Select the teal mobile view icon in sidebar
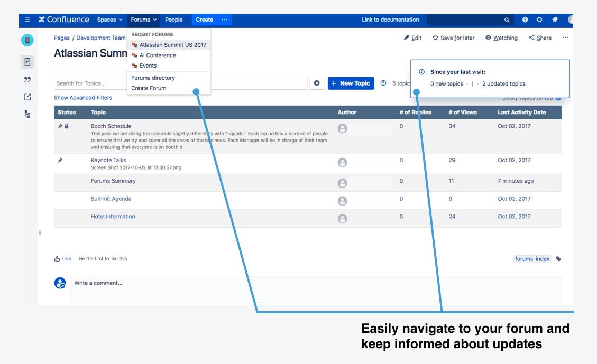The height and width of the screenshot is (364, 597). [27, 40]
